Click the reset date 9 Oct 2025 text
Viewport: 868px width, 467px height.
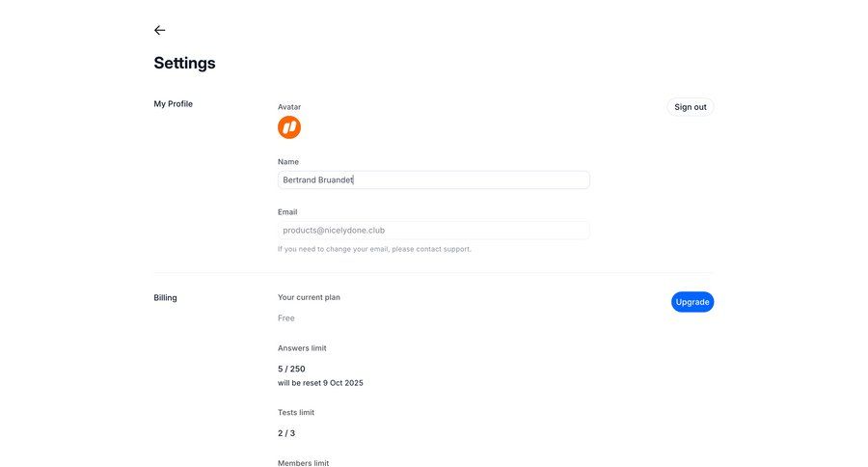pos(320,383)
